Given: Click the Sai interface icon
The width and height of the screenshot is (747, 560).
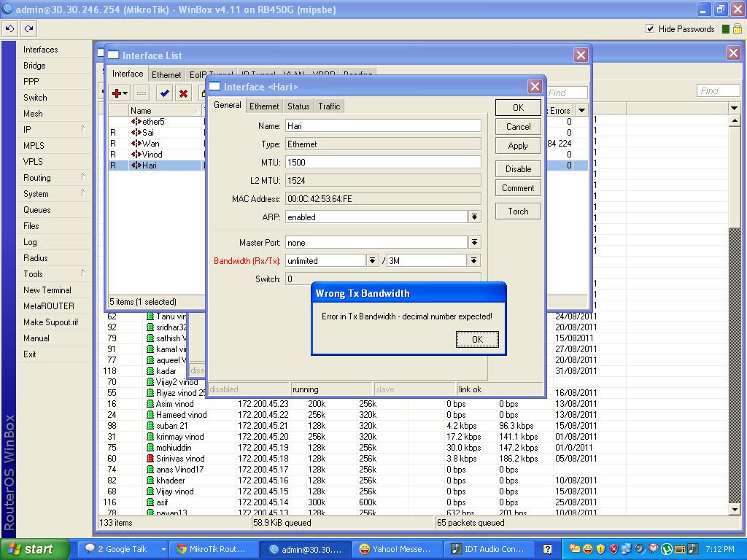Looking at the screenshot, I should point(136,133).
